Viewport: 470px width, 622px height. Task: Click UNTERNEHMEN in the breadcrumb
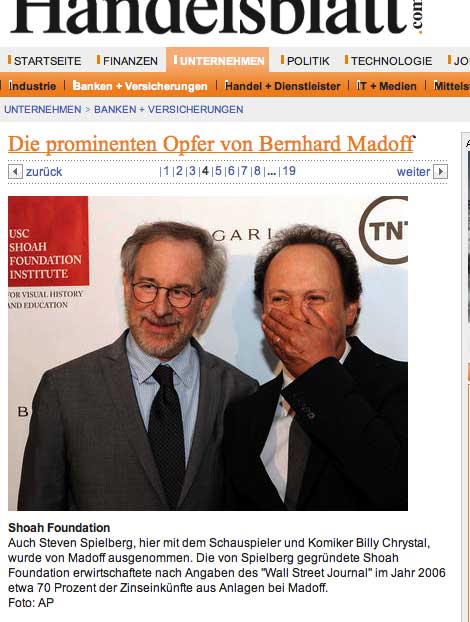point(42,109)
